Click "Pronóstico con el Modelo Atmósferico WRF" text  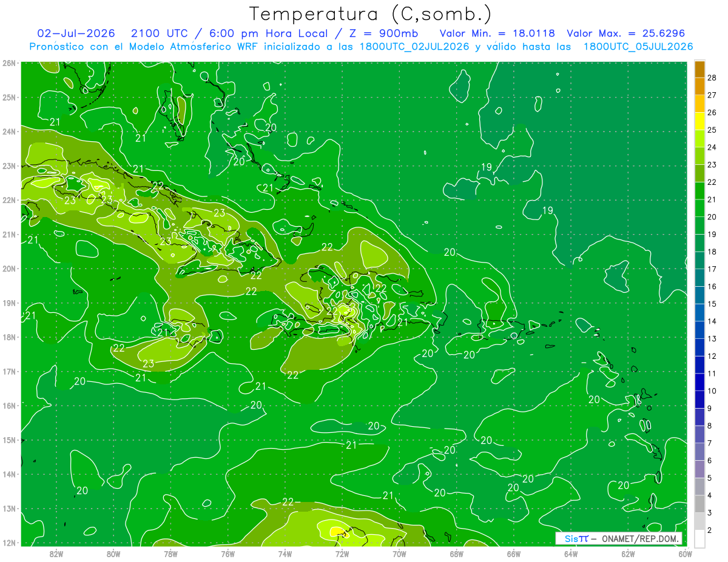[x=144, y=46]
